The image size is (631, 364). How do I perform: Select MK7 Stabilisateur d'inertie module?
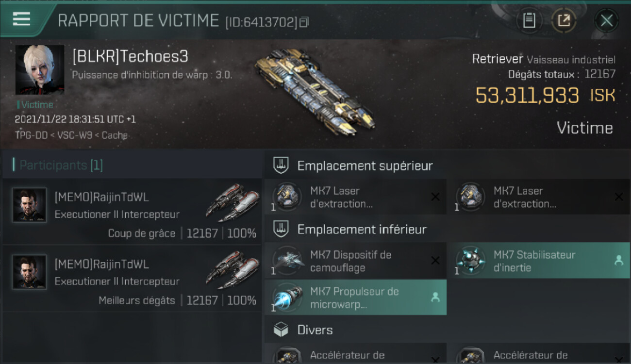click(x=538, y=261)
